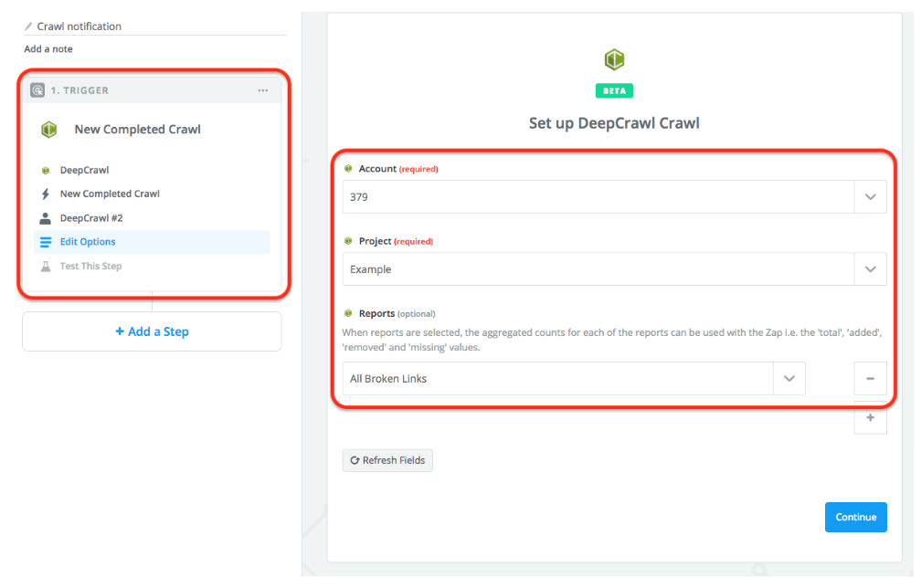Click Refresh Fields
Screen dimensions: 921x588
pos(386,460)
